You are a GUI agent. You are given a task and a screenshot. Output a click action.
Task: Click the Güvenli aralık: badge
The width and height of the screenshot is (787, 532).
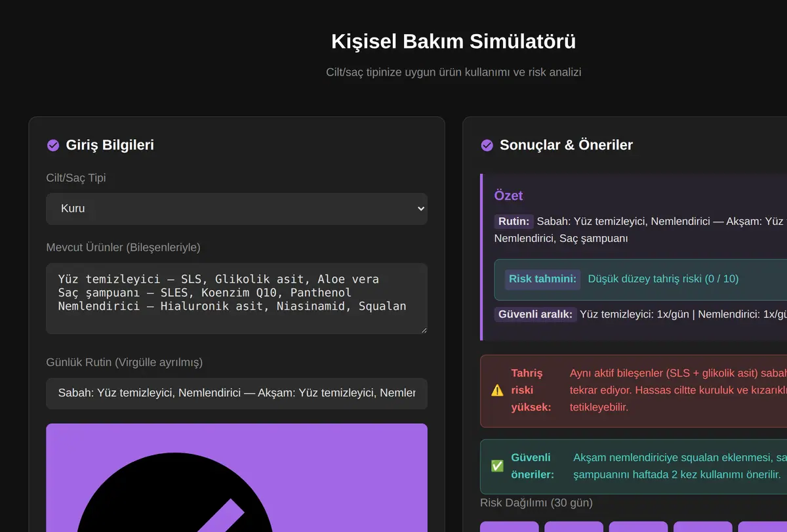point(536,314)
